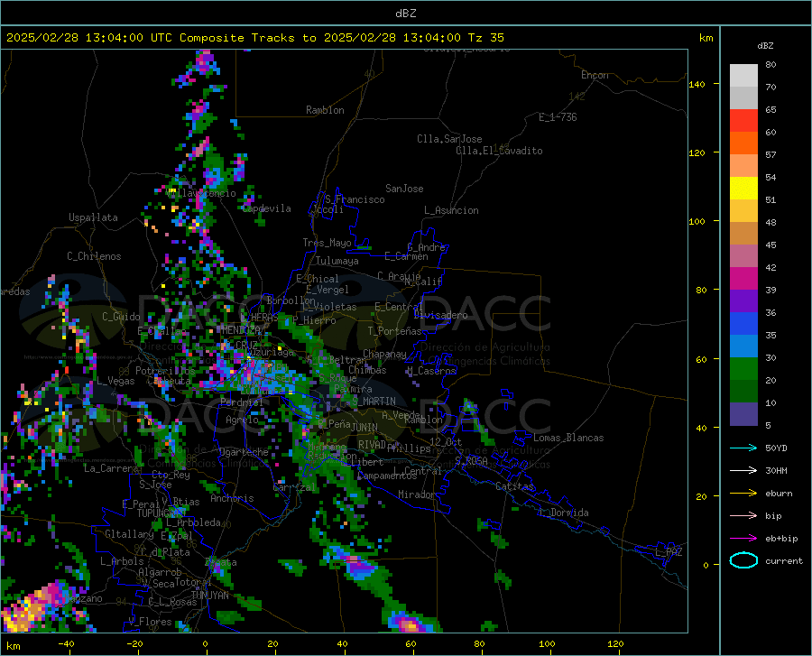
Task: Click the Tulumaya place label
Action: point(337,261)
